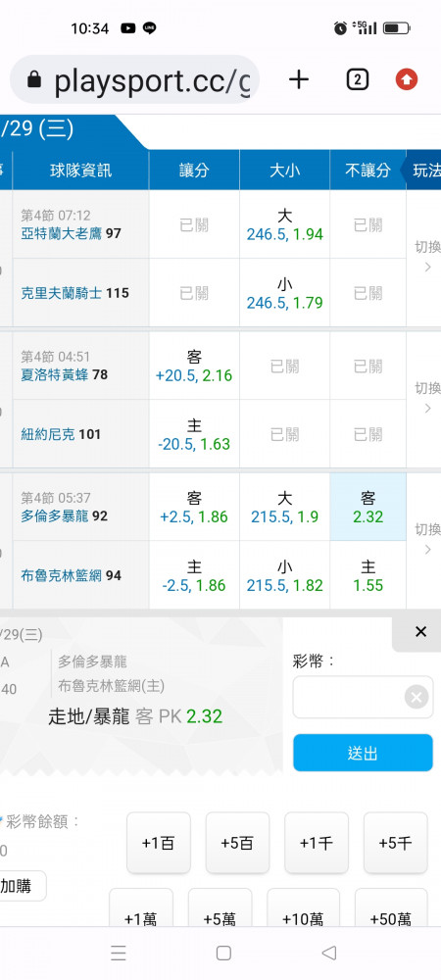441x980 pixels.
Task: Open the Android recent apps menu icon
Action: (x=119, y=953)
